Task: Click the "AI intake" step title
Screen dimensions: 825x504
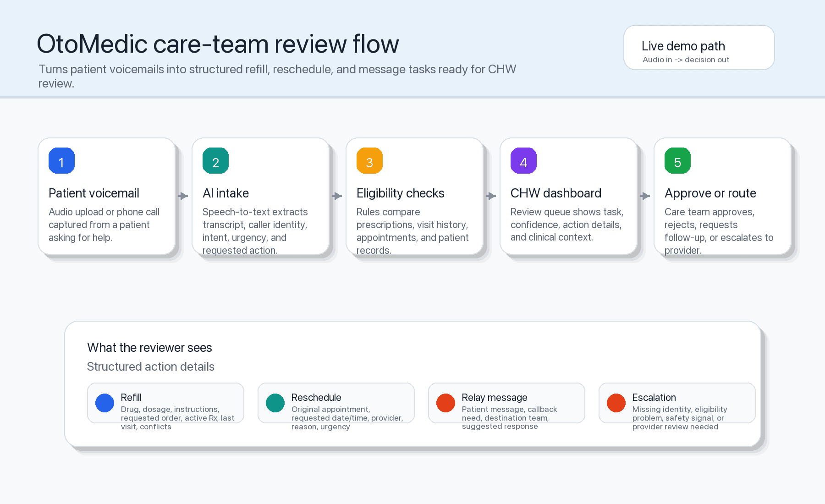Action: pos(225,193)
